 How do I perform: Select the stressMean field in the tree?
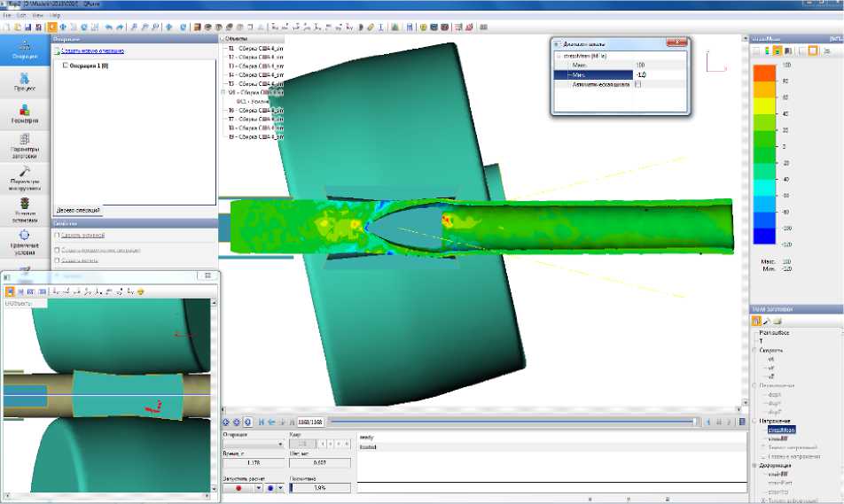point(781,429)
